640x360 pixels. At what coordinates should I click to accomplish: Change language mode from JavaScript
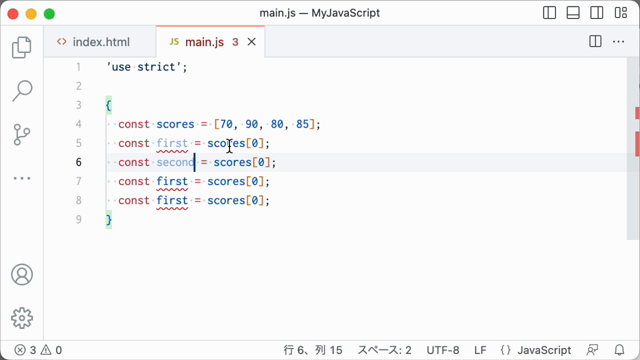click(x=536, y=350)
